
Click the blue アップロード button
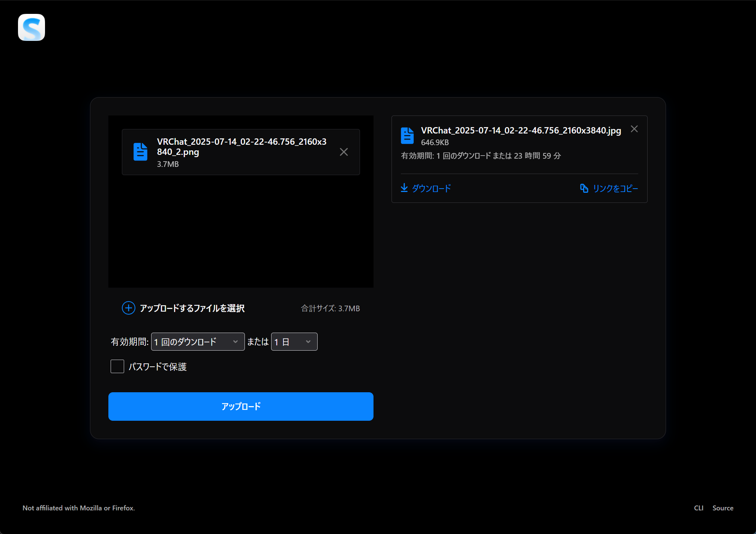tap(241, 406)
